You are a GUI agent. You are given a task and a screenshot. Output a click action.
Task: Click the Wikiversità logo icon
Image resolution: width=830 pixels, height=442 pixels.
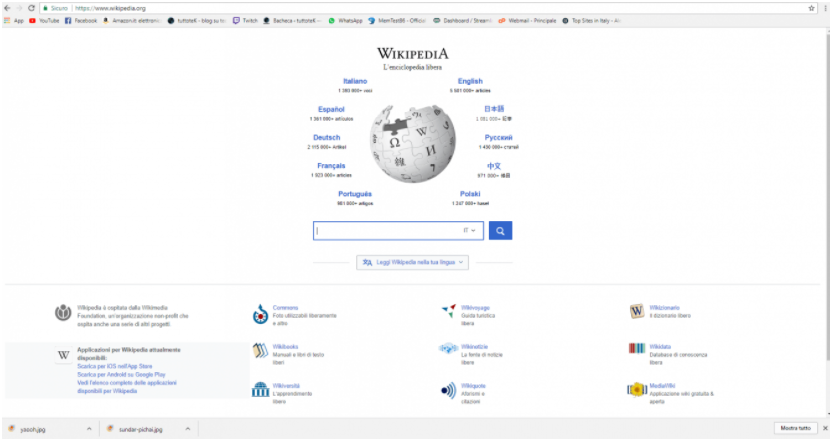click(260, 389)
